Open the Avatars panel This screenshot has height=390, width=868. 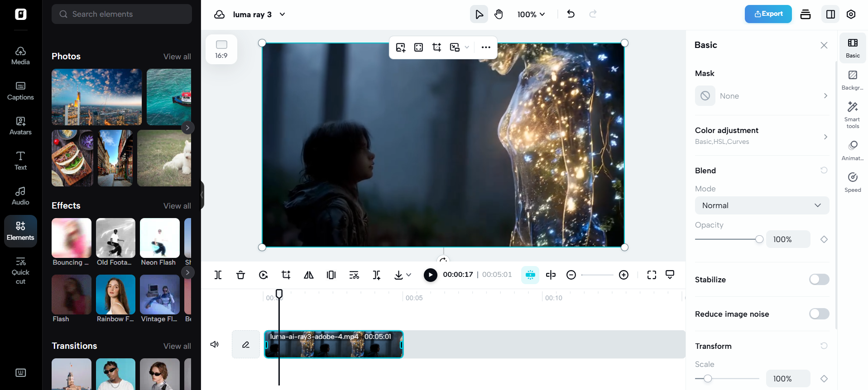click(20, 126)
